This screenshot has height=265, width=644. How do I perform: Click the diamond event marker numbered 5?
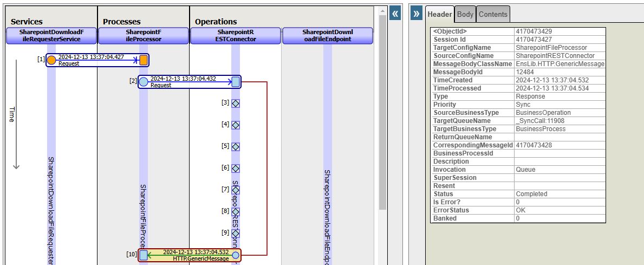pos(236,146)
